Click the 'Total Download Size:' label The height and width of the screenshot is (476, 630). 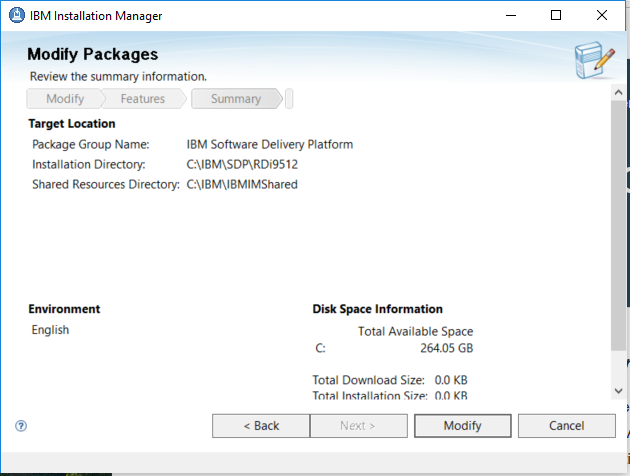click(368, 380)
